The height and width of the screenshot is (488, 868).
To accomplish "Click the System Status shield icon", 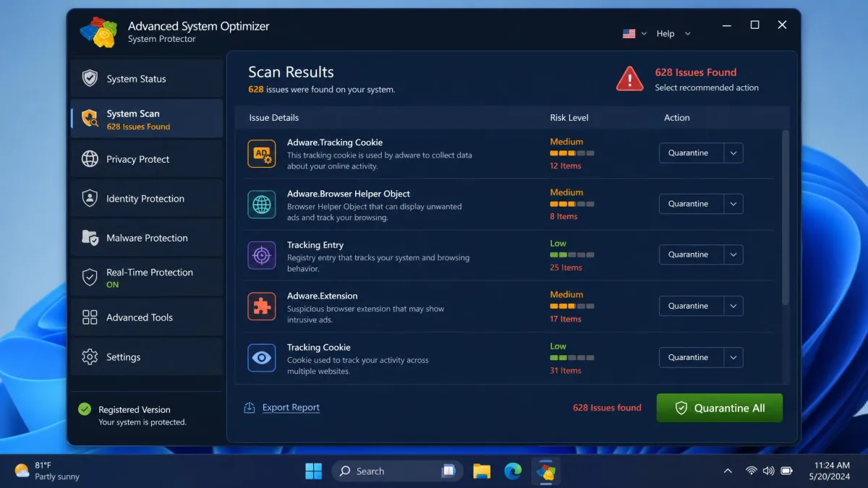I will (90, 78).
